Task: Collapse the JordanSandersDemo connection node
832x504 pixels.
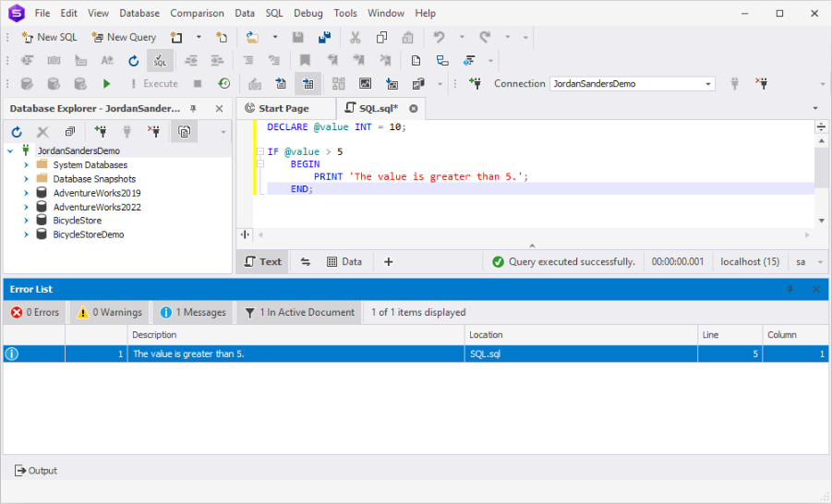Action: click(10, 150)
